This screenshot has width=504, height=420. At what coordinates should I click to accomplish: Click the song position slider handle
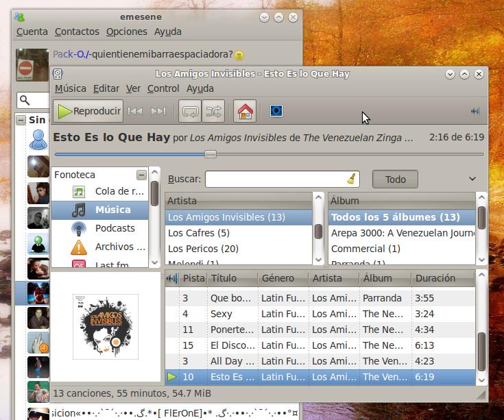[x=211, y=154]
